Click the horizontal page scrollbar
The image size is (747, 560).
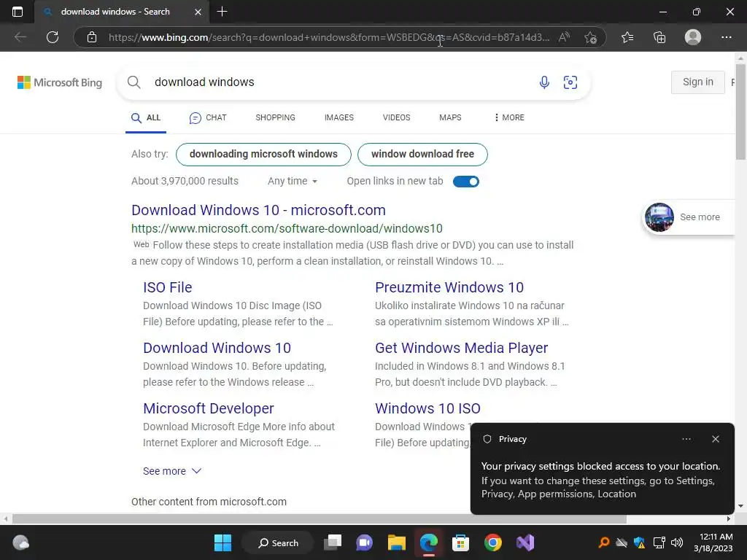click(x=320, y=518)
